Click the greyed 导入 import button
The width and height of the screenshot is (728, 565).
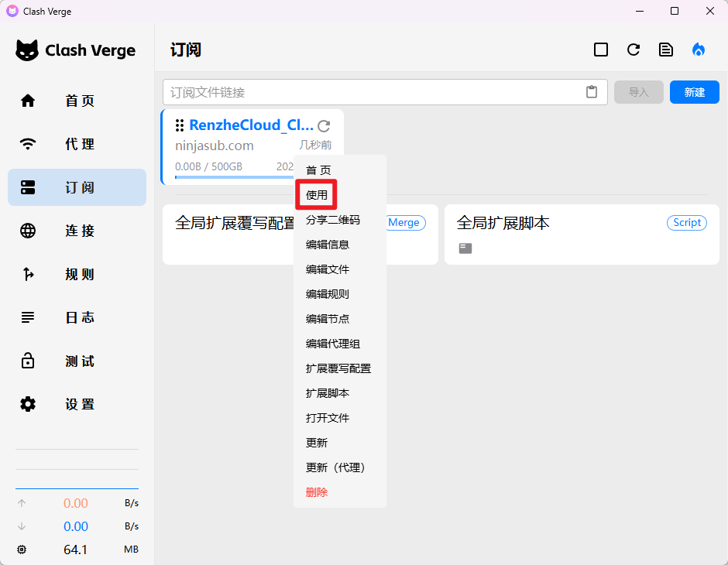[x=638, y=92]
